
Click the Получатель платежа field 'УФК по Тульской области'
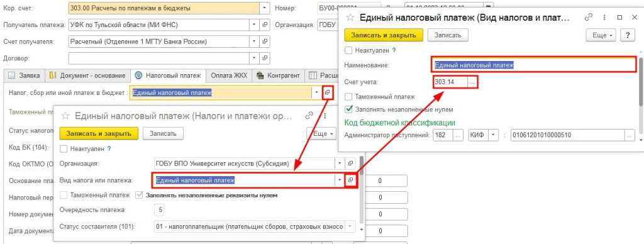tap(159, 25)
